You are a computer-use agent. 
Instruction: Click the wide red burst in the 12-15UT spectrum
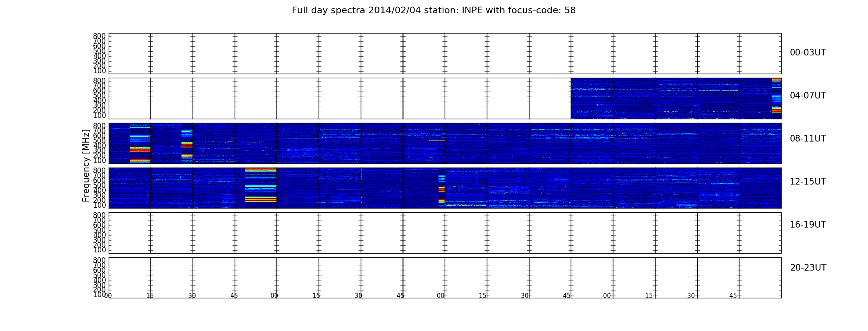(x=260, y=188)
